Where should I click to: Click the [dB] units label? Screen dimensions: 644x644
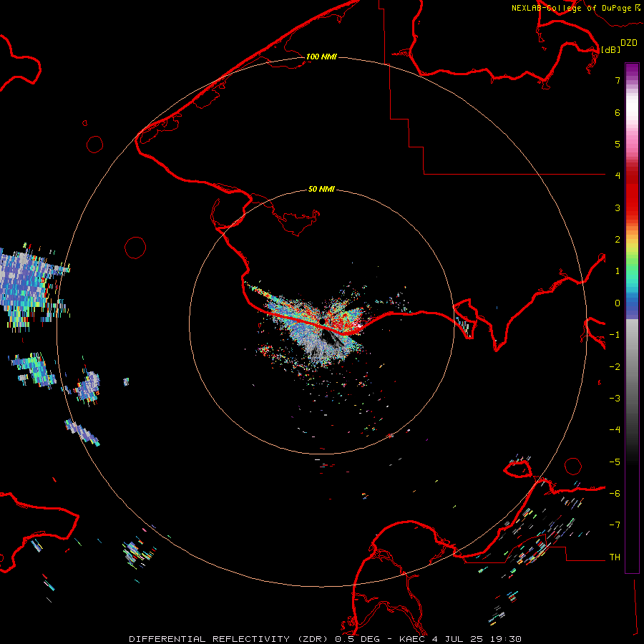click(610, 49)
